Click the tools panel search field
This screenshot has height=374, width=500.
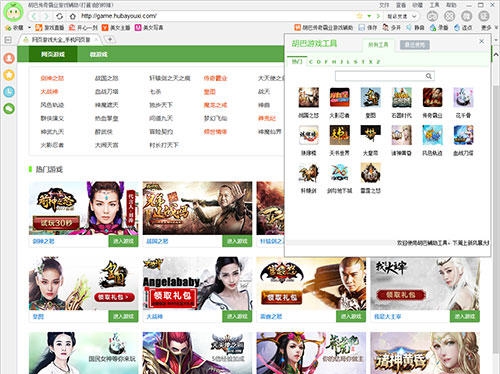pos(385,76)
